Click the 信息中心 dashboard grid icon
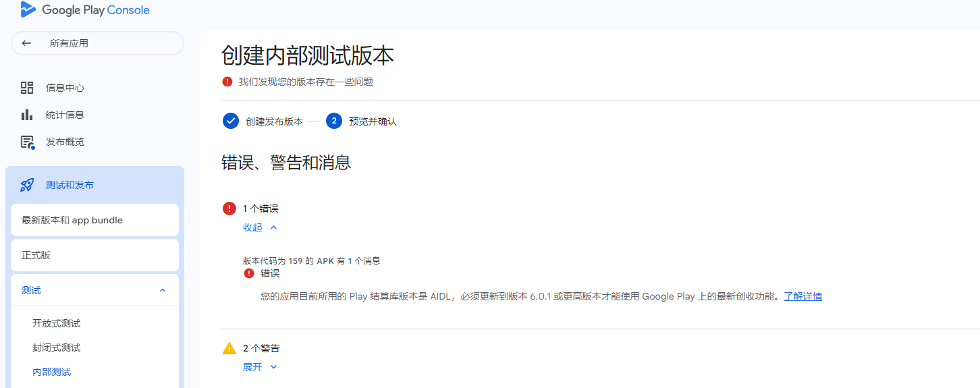Screen dimensions: 980x388 pos(27,88)
